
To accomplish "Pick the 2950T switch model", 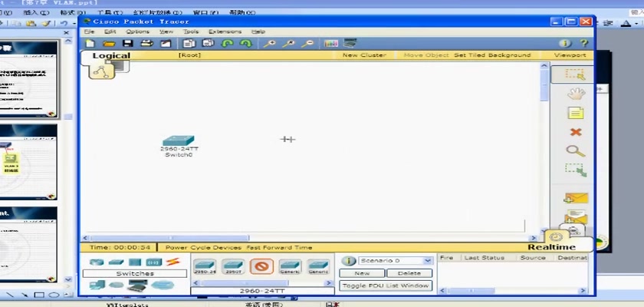I will coord(233,266).
